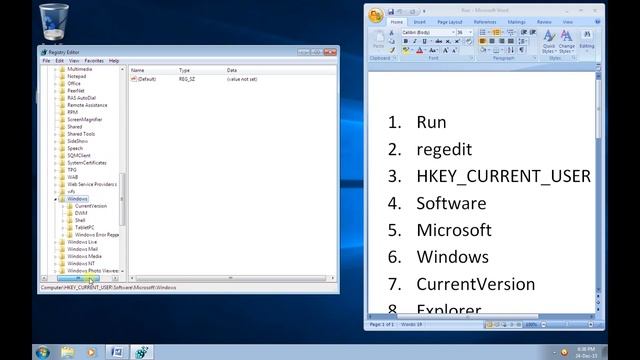Click the Cut scissors icon in Clipboard group
The width and height of the screenshot is (640, 360).
coord(392,33)
